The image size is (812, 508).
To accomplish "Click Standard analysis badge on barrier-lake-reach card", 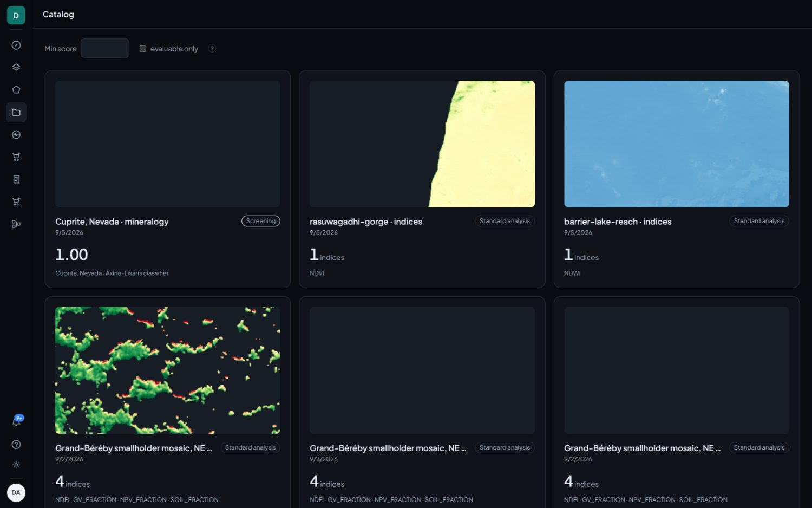I will pyautogui.click(x=759, y=221).
